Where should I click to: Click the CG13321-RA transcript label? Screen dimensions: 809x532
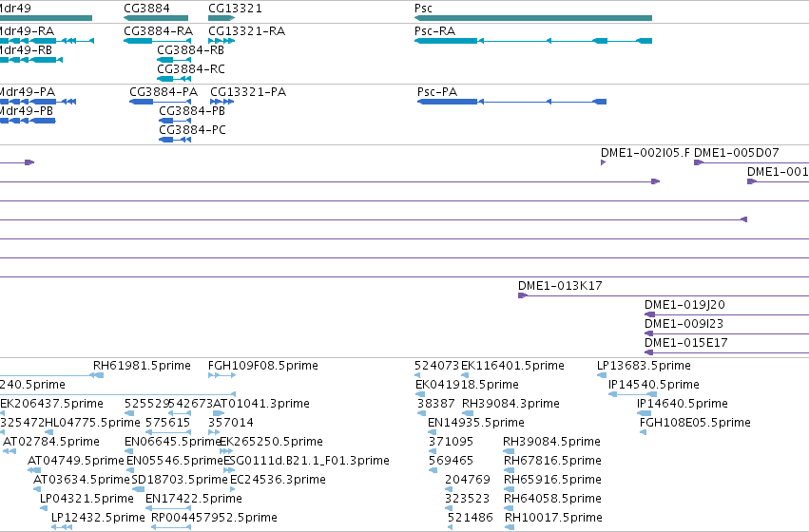tap(246, 31)
